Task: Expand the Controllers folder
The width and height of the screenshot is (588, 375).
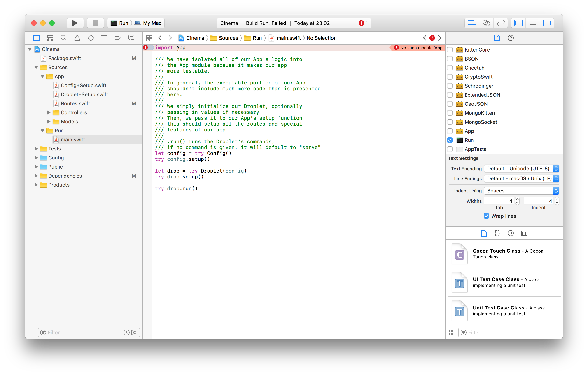Action: (x=49, y=113)
